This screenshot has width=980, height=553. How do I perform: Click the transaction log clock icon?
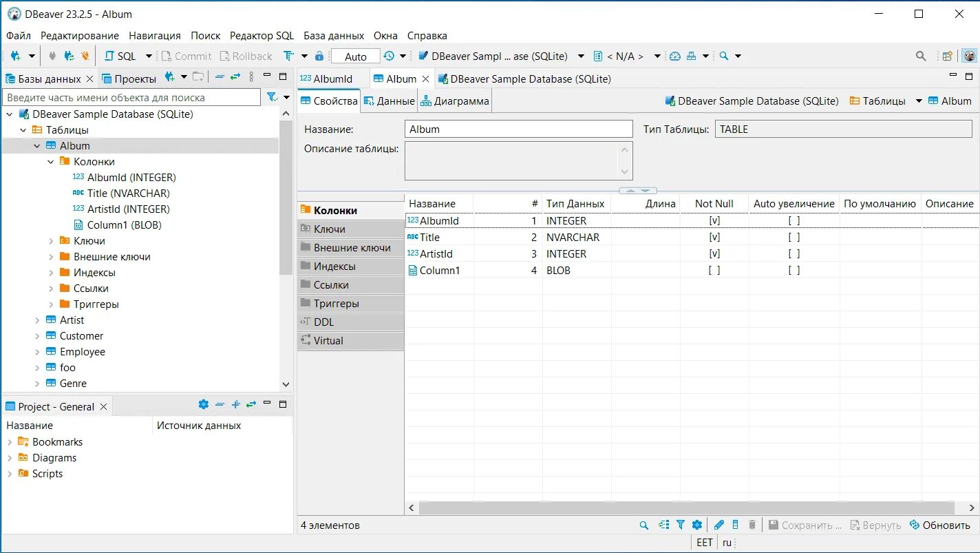[389, 56]
